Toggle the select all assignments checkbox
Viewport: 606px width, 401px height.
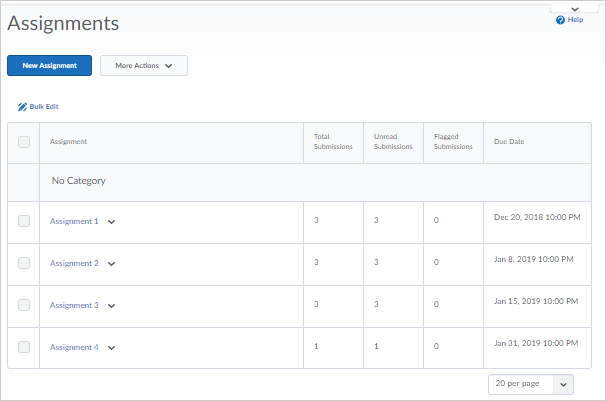[x=24, y=142]
